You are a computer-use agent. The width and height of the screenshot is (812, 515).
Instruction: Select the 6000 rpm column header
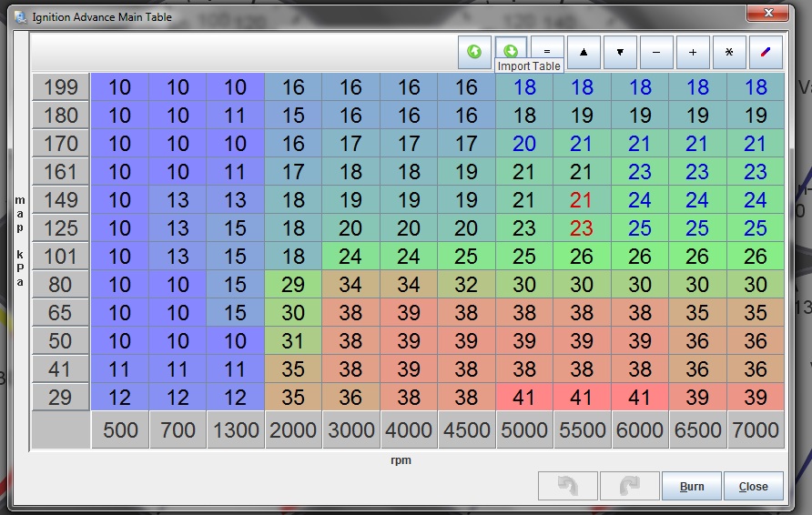(640, 429)
